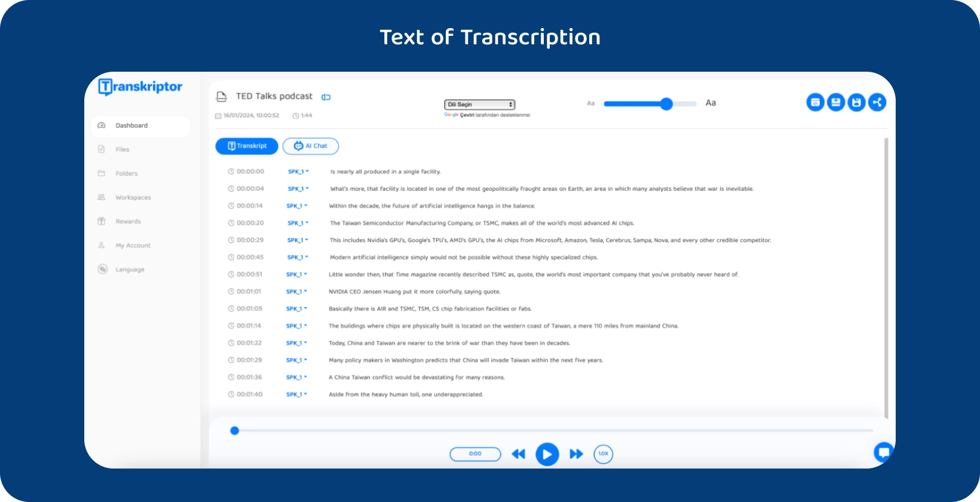
Task: Open the support chat bubble icon
Action: click(x=883, y=452)
